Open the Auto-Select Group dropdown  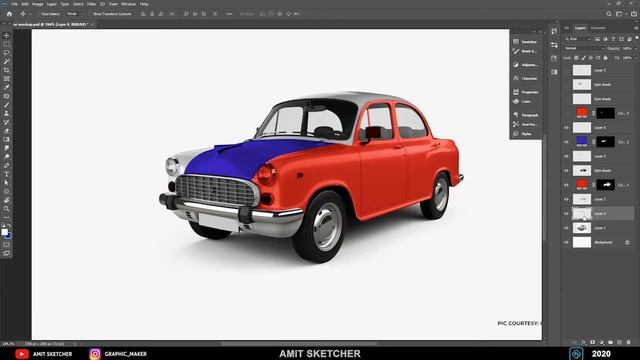tap(74, 14)
